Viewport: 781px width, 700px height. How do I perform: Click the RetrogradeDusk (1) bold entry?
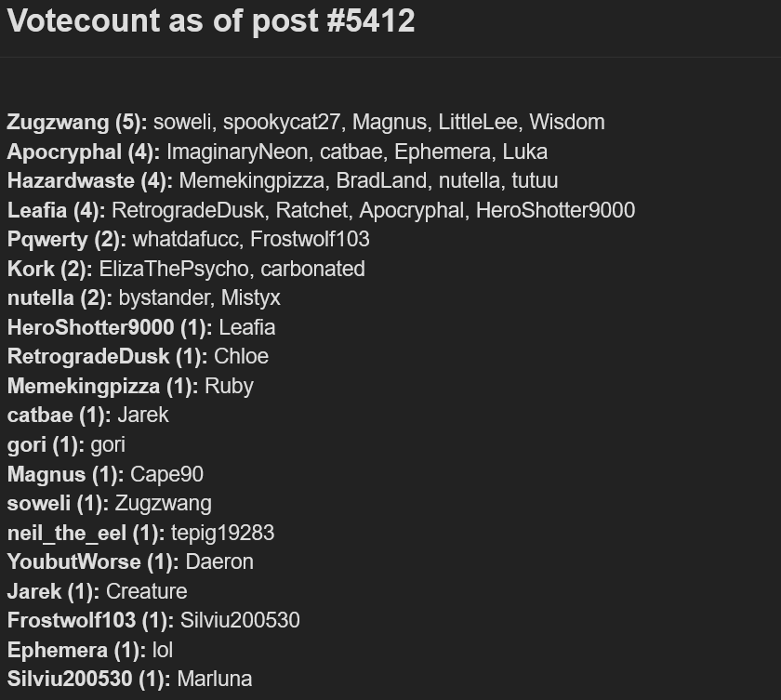click(x=107, y=356)
